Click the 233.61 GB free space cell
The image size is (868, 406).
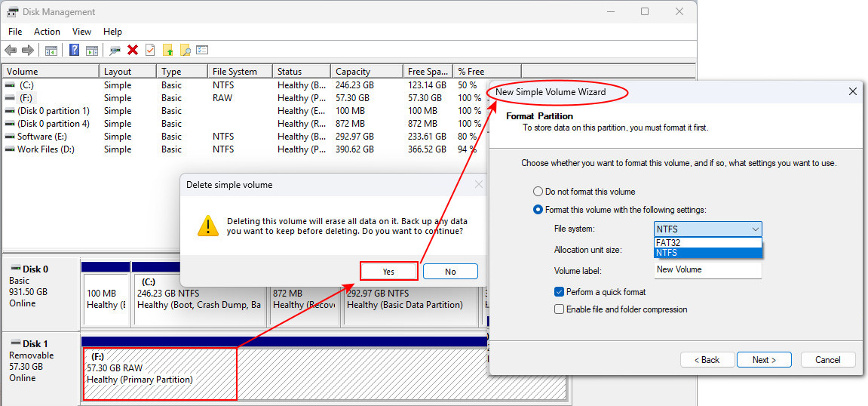(427, 137)
